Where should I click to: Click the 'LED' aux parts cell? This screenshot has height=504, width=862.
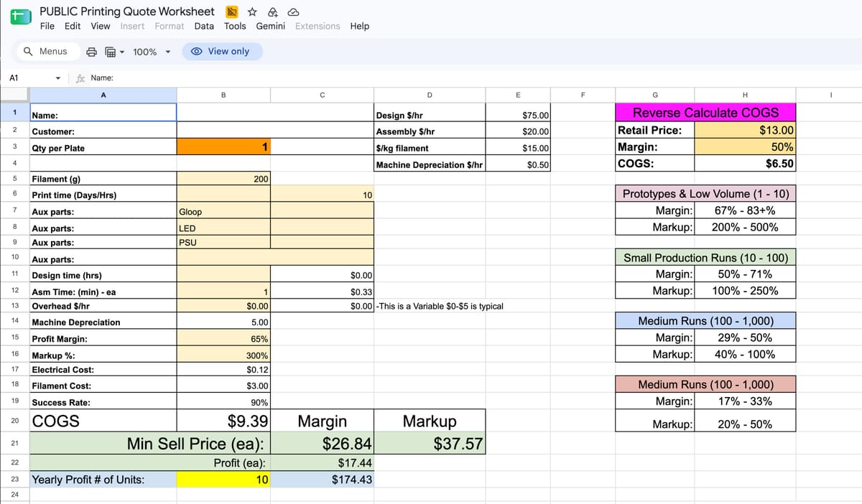click(x=223, y=228)
